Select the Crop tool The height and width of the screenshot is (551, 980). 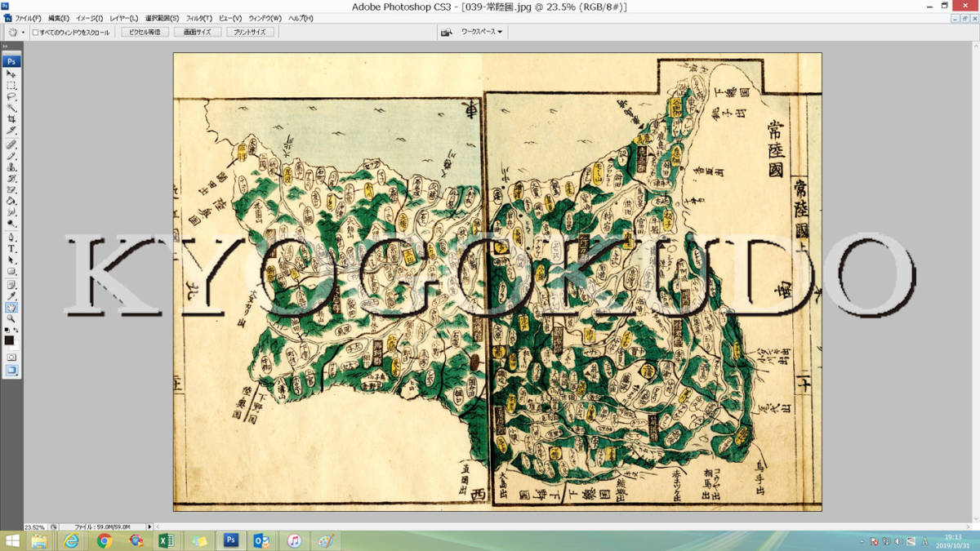coord(11,119)
